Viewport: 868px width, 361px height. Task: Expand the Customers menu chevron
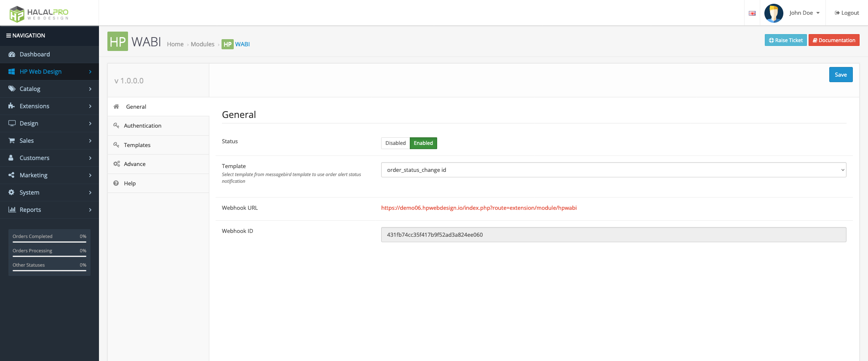90,158
